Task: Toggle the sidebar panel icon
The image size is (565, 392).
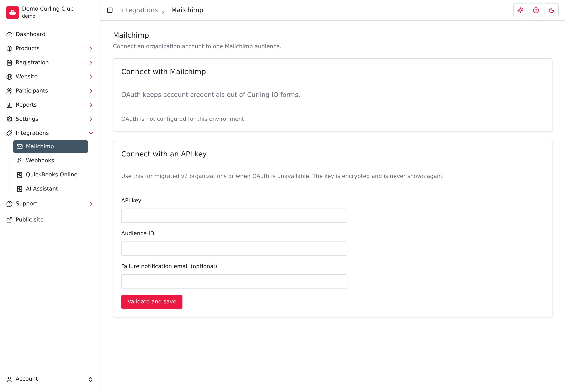Action: (110, 10)
